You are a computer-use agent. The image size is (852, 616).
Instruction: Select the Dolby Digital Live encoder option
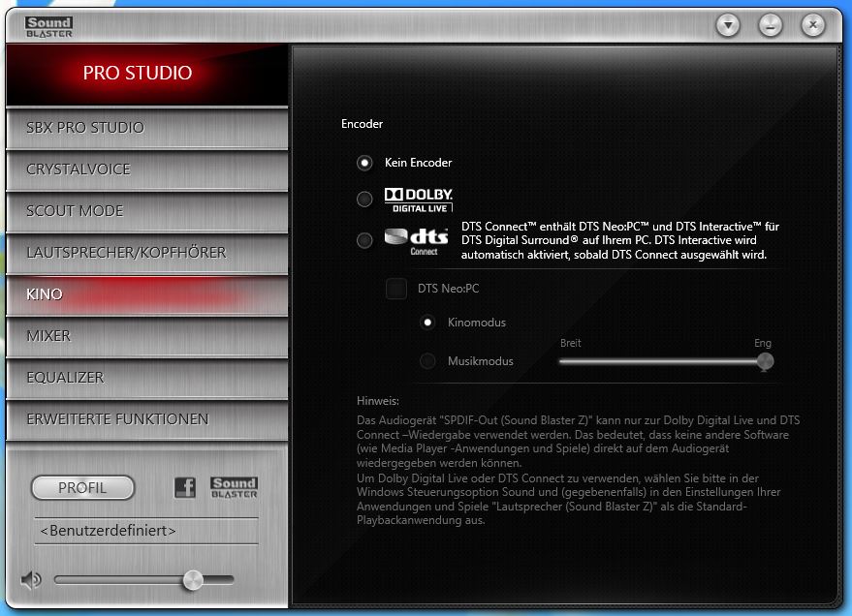coord(364,200)
